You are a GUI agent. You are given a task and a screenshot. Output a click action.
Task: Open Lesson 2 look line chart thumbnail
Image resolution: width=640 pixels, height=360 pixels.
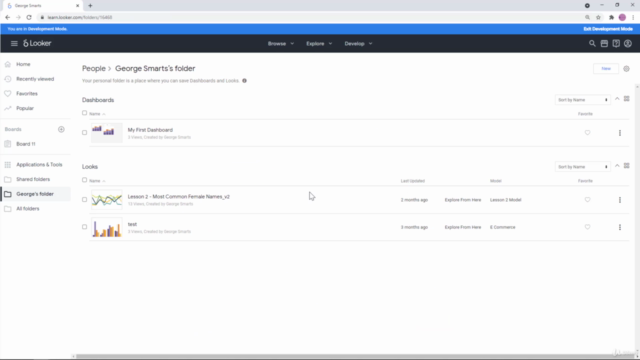(x=107, y=200)
